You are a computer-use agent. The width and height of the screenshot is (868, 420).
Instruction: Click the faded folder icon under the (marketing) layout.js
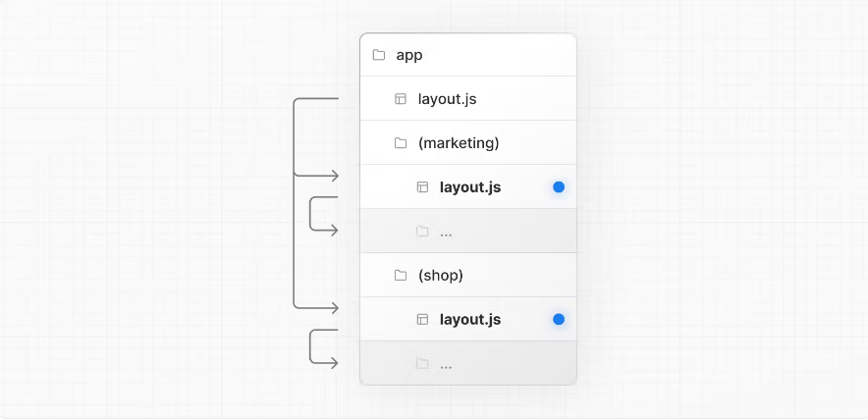point(422,232)
